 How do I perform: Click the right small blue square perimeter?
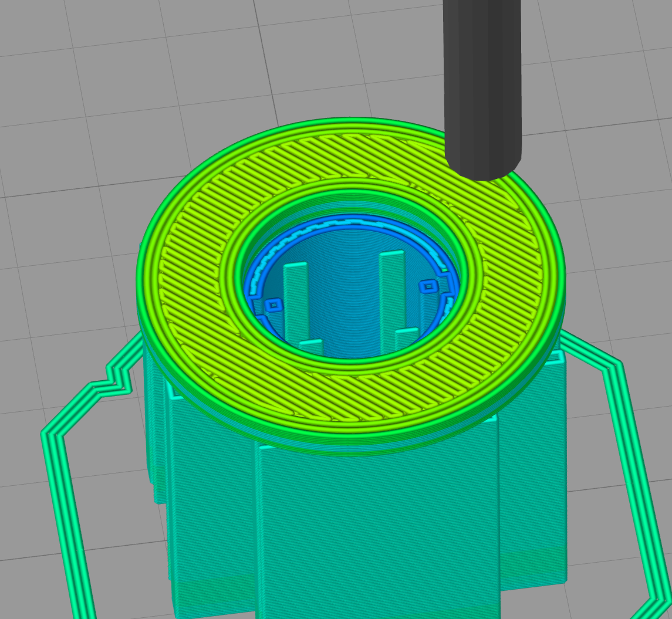coord(428,286)
